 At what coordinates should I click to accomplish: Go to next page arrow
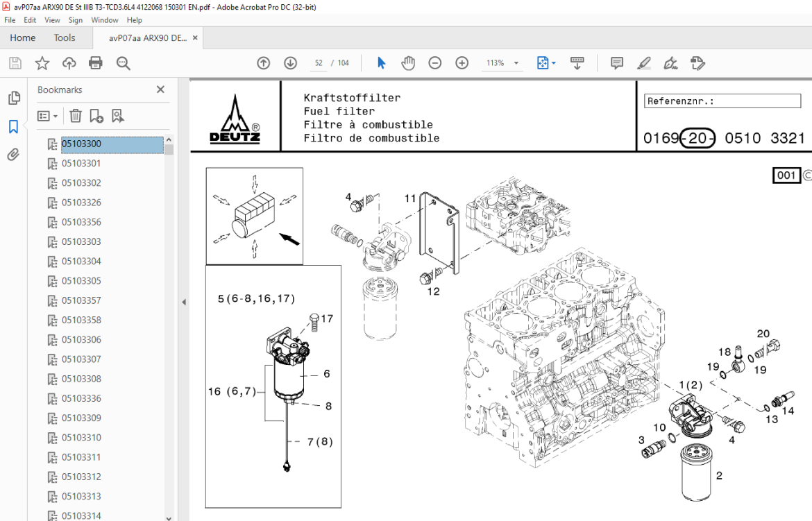pos(291,63)
